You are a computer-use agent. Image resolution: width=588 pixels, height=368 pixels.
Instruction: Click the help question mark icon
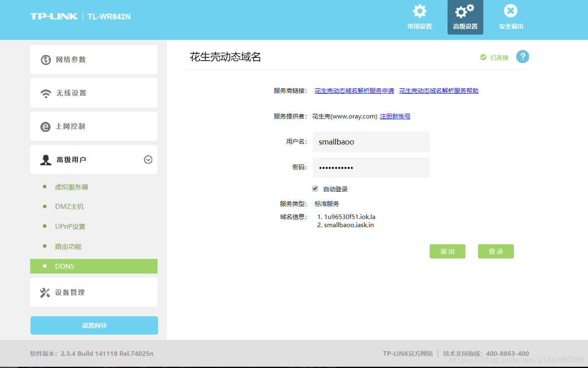point(522,57)
